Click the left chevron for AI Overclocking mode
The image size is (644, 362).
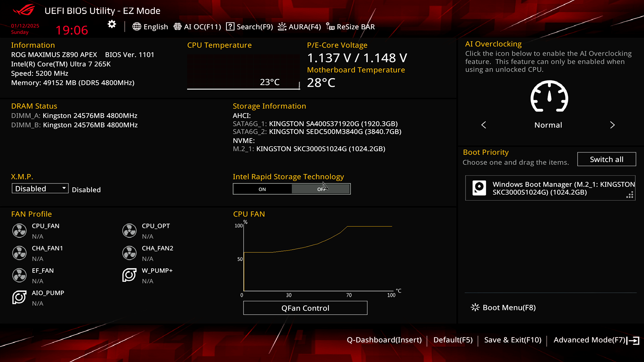[x=484, y=125]
